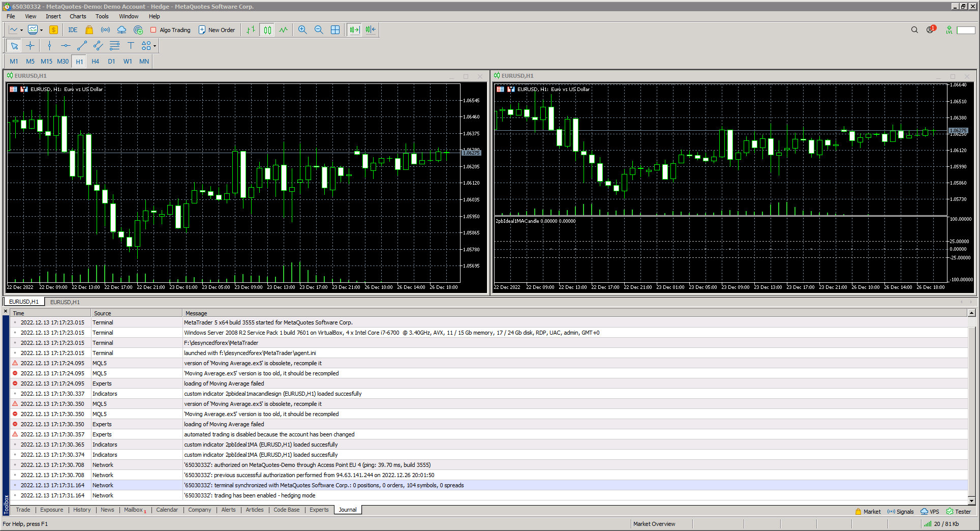Screen dimensions: 980x531
Task: Switch chart to line chart mode
Action: [283, 30]
